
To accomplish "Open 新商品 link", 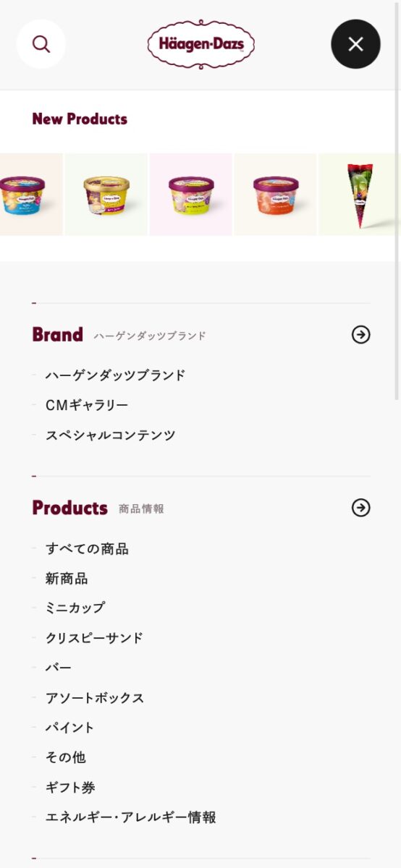I will coord(67,579).
